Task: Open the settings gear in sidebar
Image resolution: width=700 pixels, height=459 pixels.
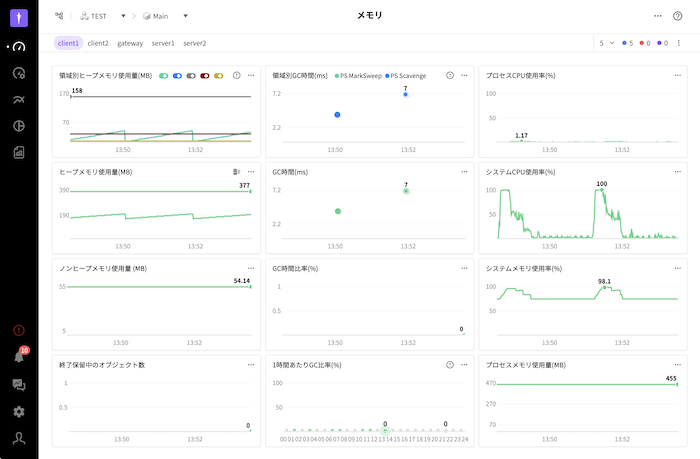Action: [x=18, y=411]
